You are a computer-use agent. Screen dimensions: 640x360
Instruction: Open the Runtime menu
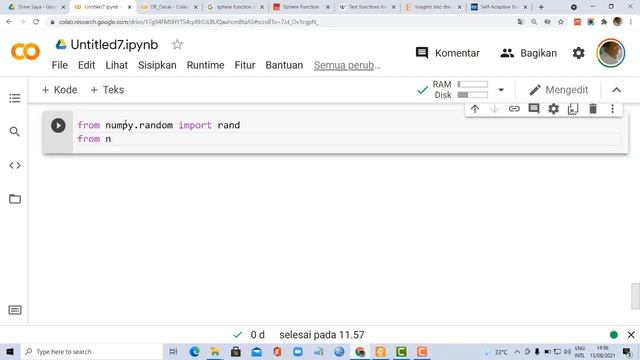coord(205,65)
